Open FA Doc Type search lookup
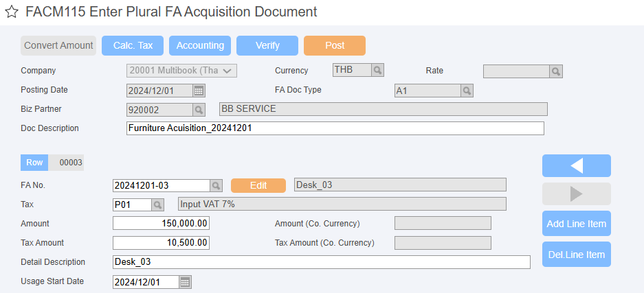The height and width of the screenshot is (293, 644). click(467, 91)
